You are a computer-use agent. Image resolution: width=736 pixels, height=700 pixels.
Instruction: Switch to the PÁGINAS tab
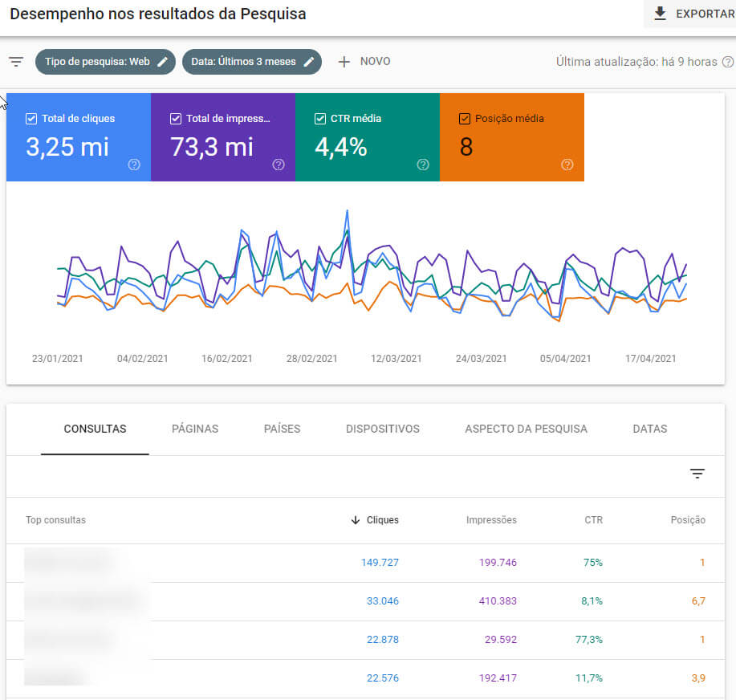194,429
